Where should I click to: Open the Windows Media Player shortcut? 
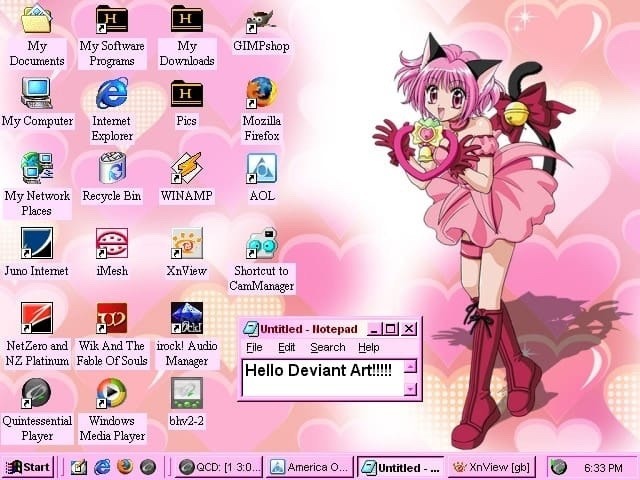[x=112, y=394]
